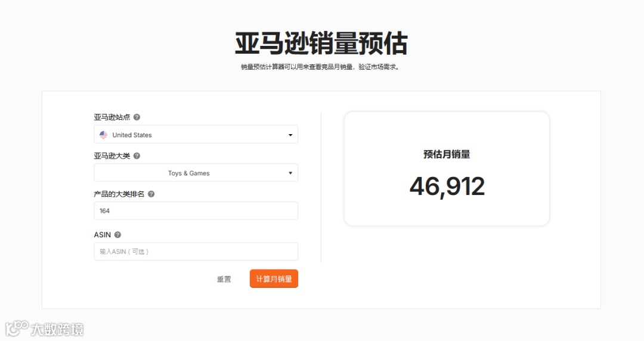This screenshot has width=644, height=341.
Task: Click the ASIN field label
Action: click(x=103, y=235)
